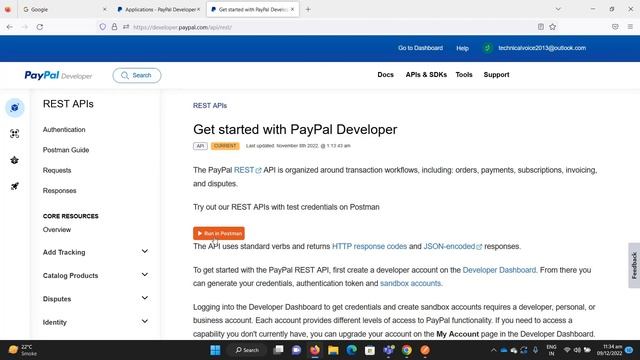Open the Pocket save icon
Screen dimensions: 640x360
click(615, 27)
